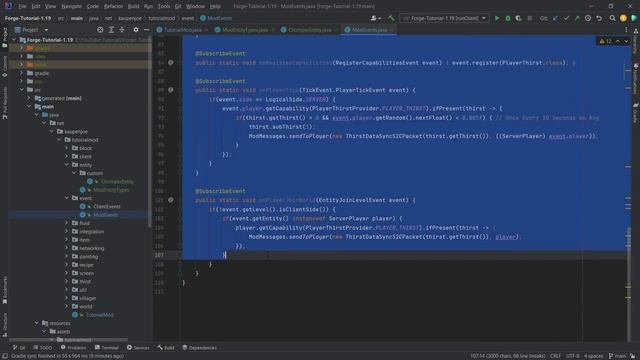Switch to the ChomperEntity.java tab
640x360 pixels.
[310, 30]
